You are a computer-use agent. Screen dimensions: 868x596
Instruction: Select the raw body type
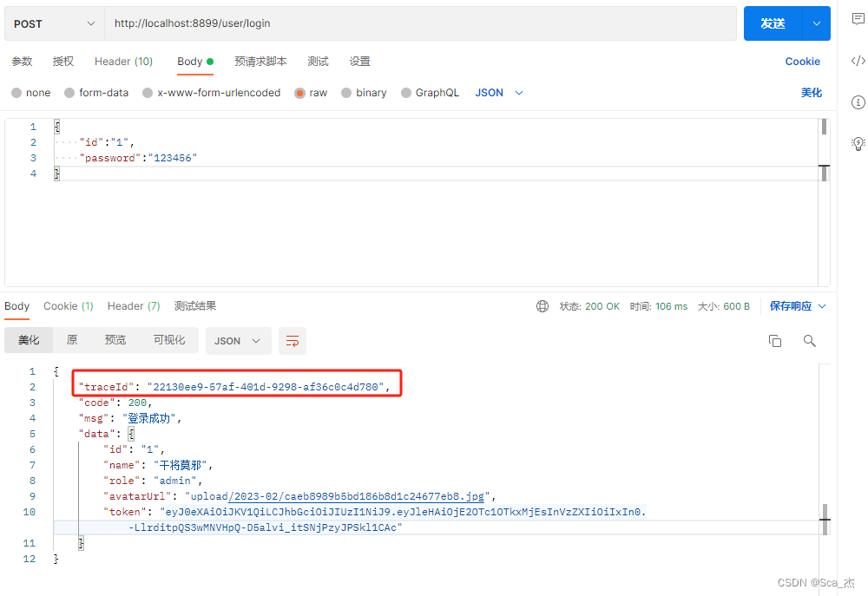311,93
